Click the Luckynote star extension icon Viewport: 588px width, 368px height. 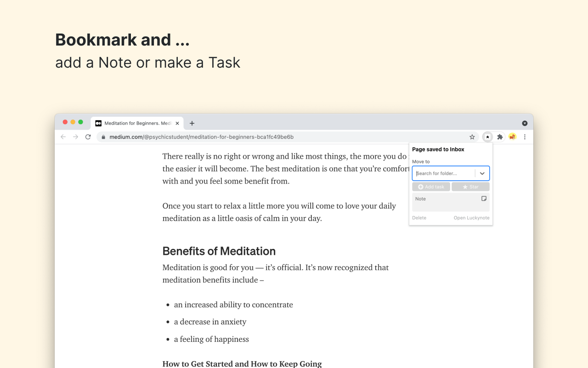coord(487,137)
